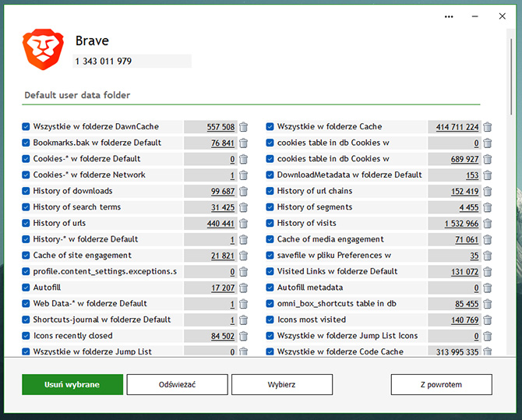Open the 140 769 value link
This screenshot has width=522, height=420.
point(465,319)
